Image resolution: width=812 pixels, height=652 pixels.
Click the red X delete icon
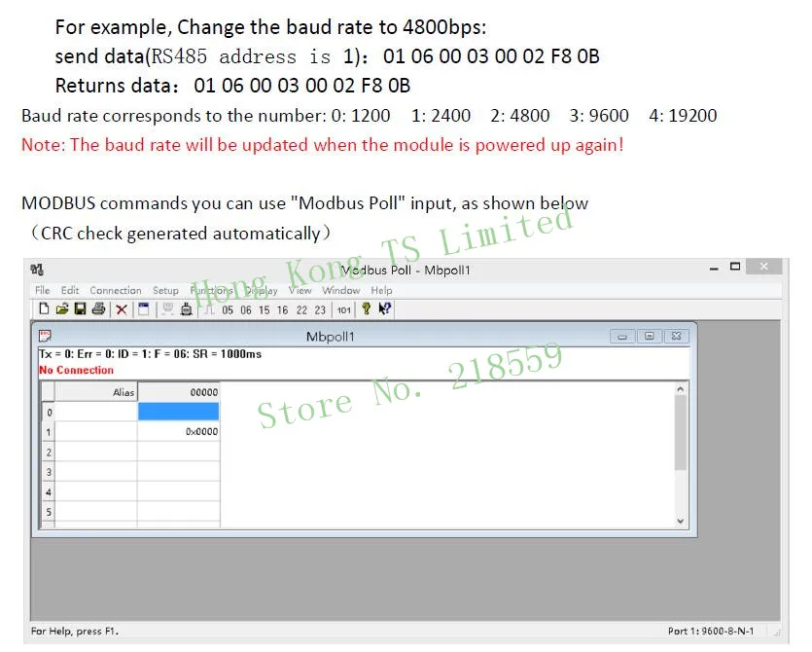(x=122, y=309)
